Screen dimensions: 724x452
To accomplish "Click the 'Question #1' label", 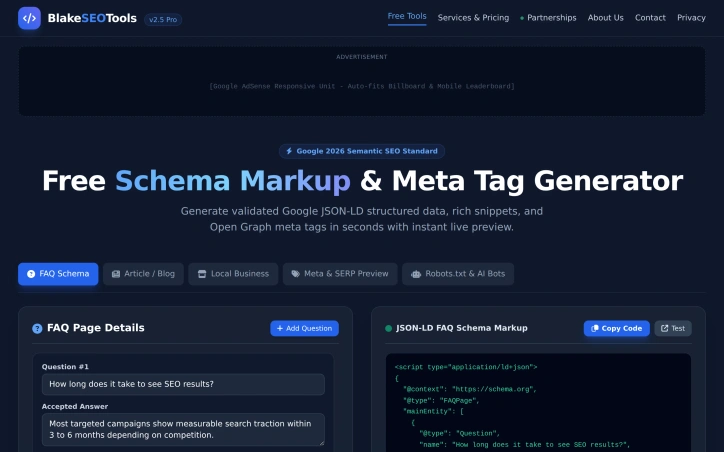I will (65, 367).
